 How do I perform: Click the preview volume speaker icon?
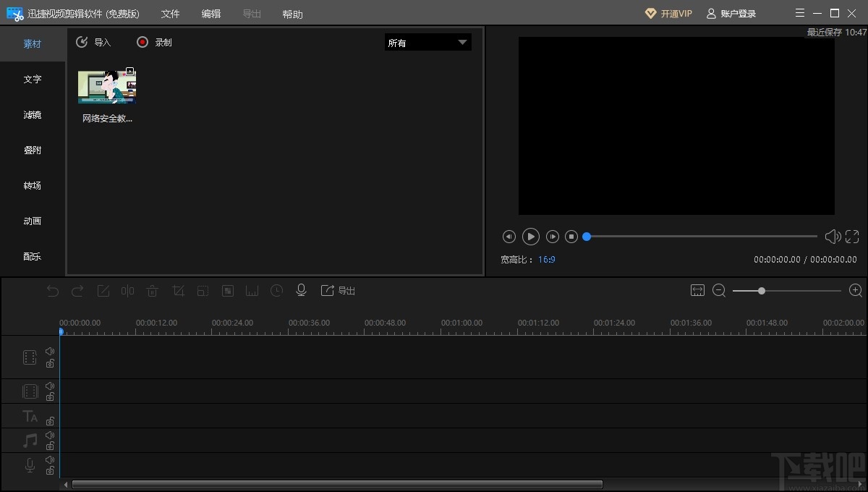pos(833,237)
